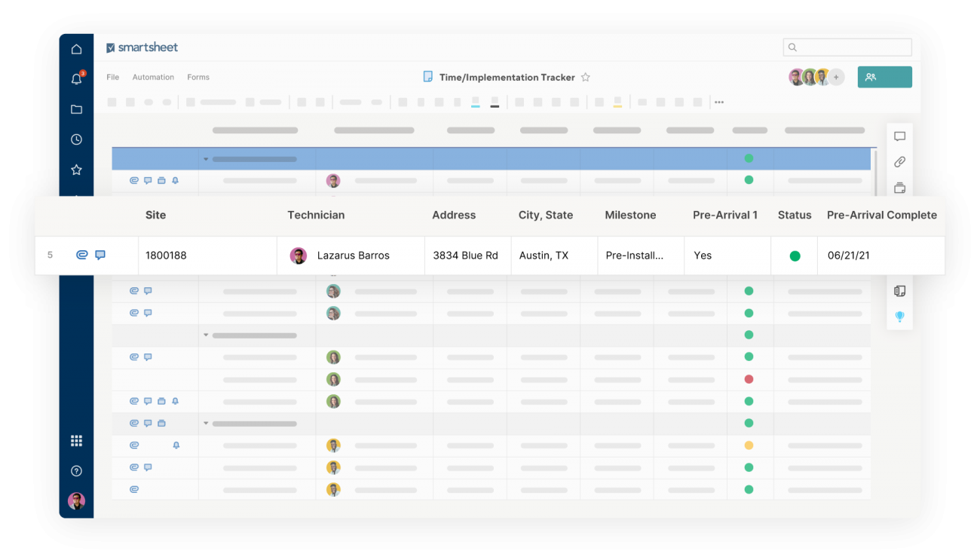Open the comment bubble on row 5
980x551 pixels.
(101, 255)
